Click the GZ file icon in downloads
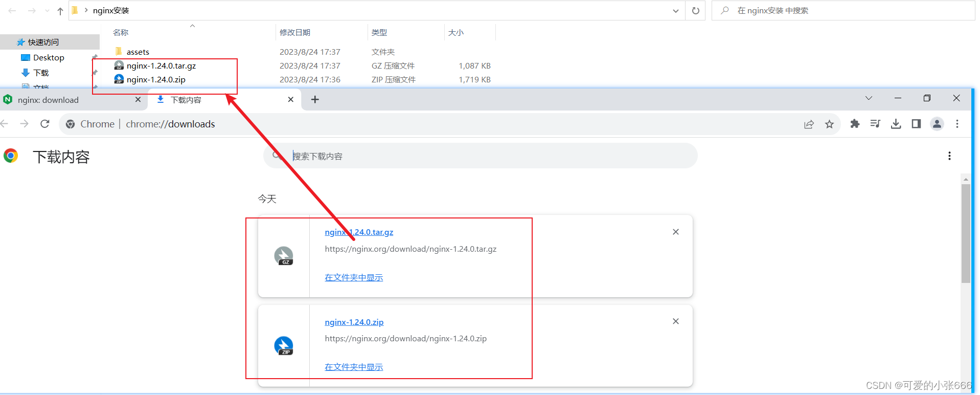The image size is (980, 395). (284, 256)
